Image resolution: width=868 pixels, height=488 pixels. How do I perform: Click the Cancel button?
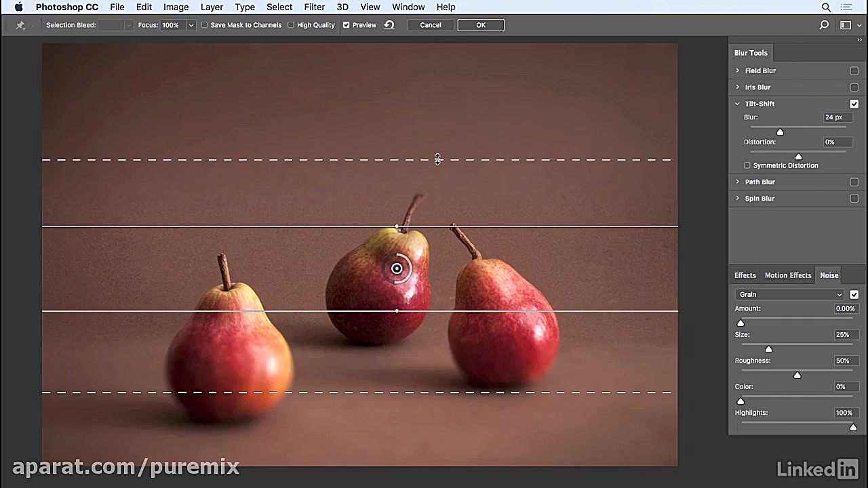[x=430, y=25]
